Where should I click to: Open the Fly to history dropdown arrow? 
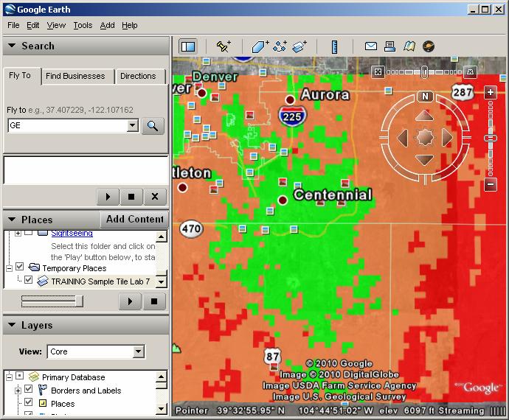pyautogui.click(x=133, y=125)
